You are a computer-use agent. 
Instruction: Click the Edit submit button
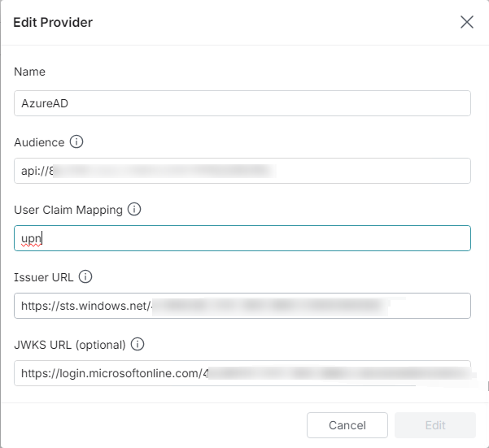click(434, 425)
